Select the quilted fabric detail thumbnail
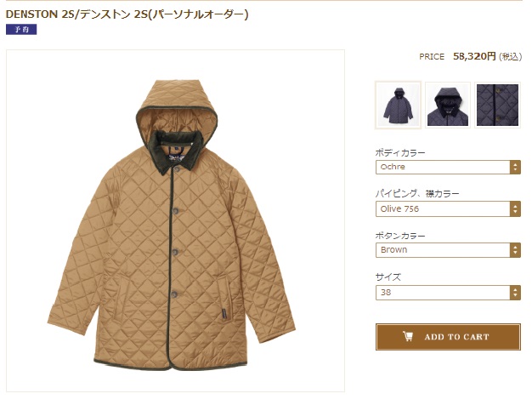 coord(497,105)
